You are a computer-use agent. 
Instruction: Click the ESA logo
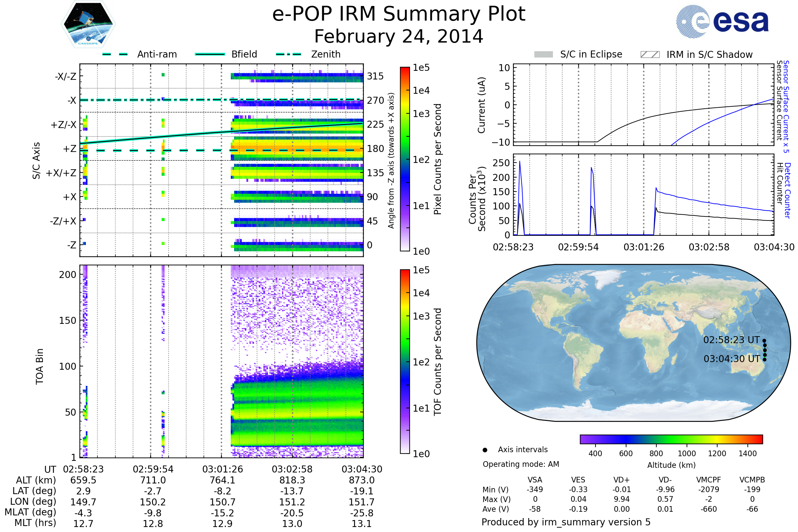click(x=722, y=22)
